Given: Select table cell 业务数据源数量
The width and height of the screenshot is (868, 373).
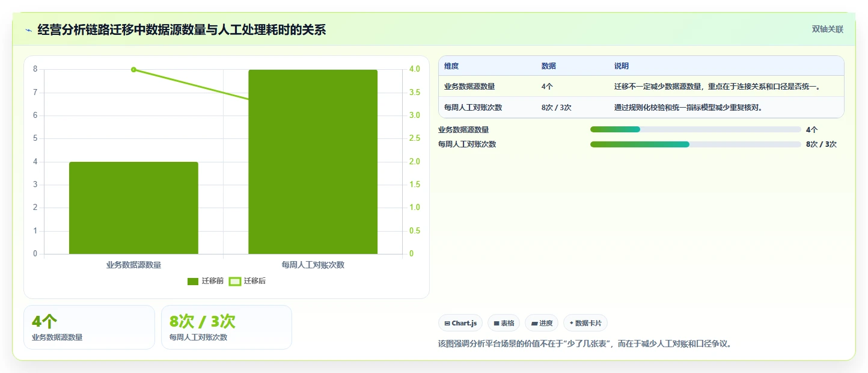Looking at the screenshot, I should point(469,87).
